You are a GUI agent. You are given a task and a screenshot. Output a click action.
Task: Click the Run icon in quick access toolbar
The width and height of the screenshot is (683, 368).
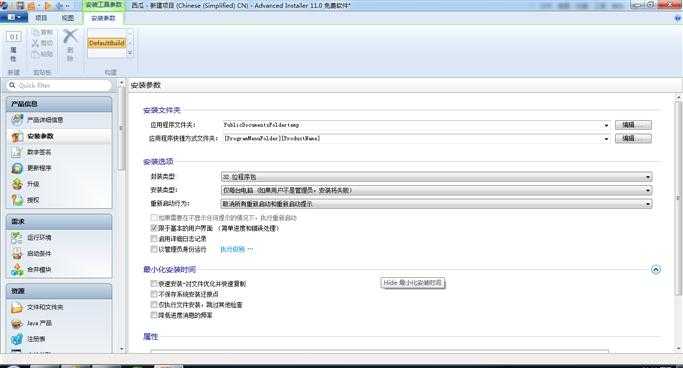point(48,6)
